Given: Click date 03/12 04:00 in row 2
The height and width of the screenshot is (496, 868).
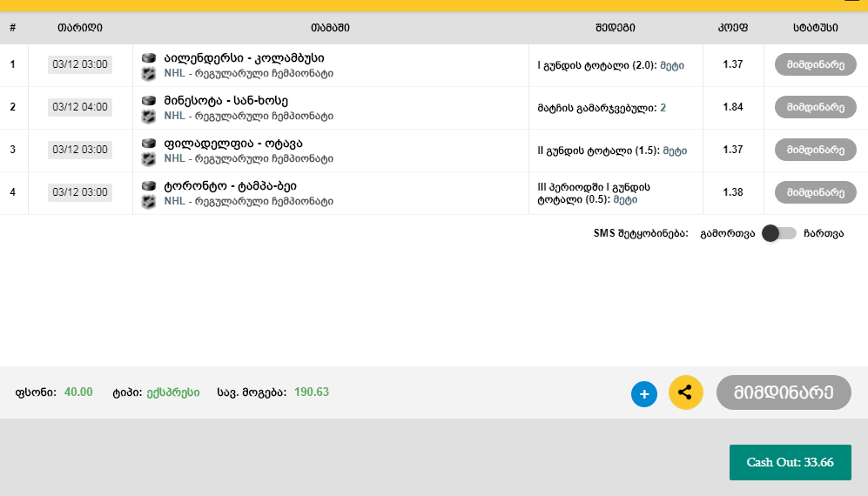Looking at the screenshot, I should 80,107.
